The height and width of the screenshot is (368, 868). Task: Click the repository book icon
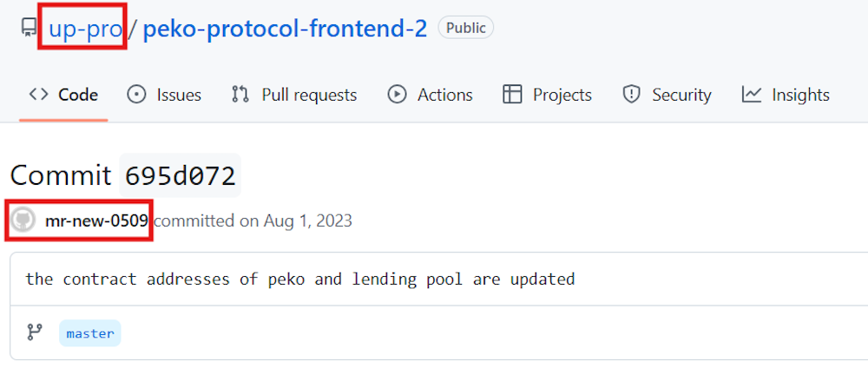click(29, 29)
